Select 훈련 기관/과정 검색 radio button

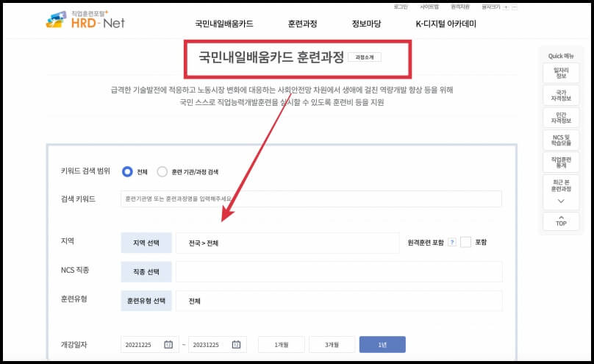click(x=162, y=171)
